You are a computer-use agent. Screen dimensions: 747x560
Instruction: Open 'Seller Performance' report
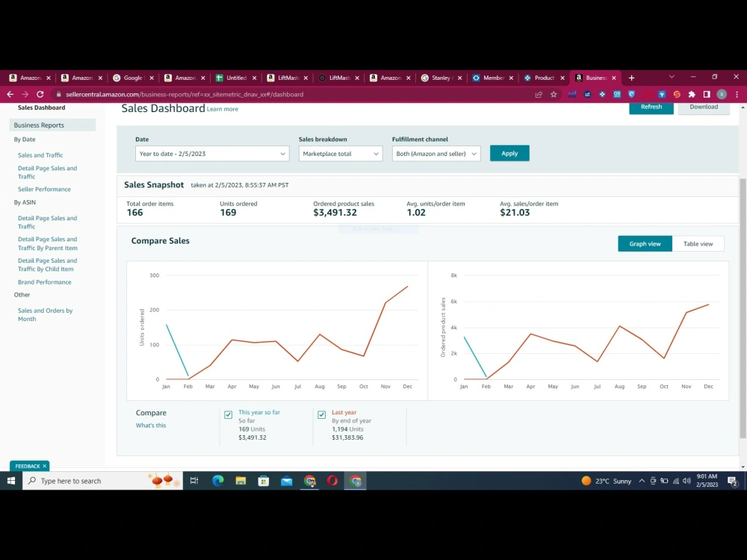tap(44, 189)
